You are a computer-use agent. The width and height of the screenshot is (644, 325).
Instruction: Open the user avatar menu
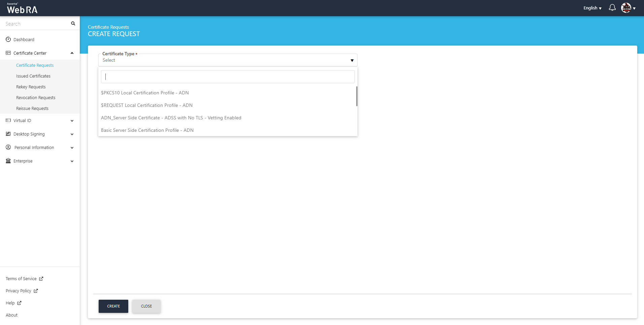coord(626,8)
